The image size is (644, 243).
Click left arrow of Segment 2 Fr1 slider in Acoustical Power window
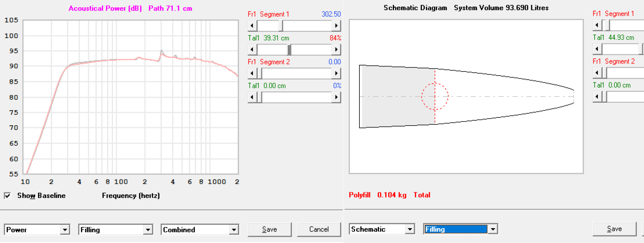[x=252, y=73]
